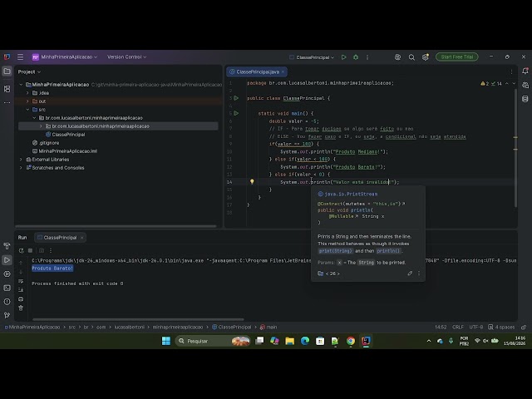Collapse the MinhaPrimeiraAplicacao root tree node
532x399 pixels.
point(21,85)
